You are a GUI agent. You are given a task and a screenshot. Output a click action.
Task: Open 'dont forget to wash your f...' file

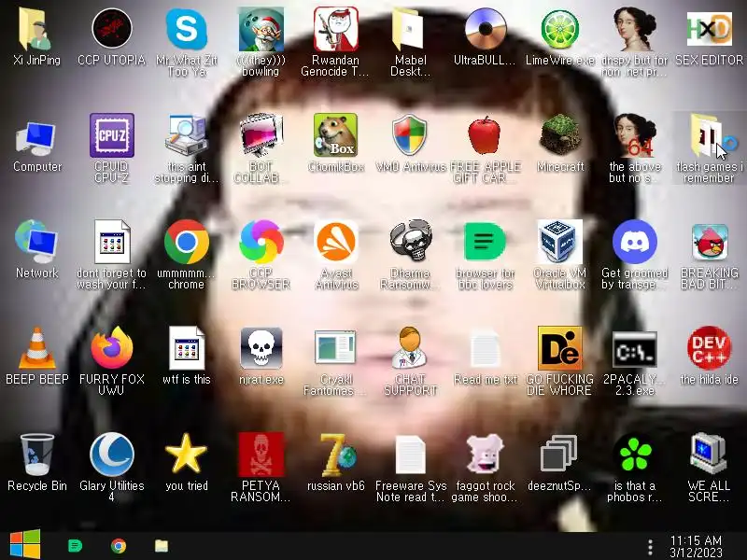pyautogui.click(x=111, y=242)
